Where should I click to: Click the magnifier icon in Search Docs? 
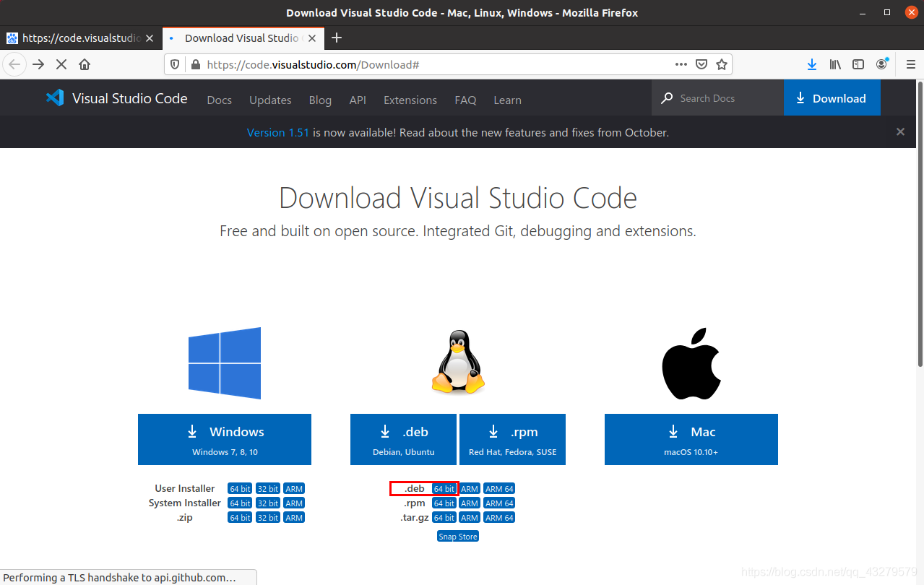tap(667, 98)
